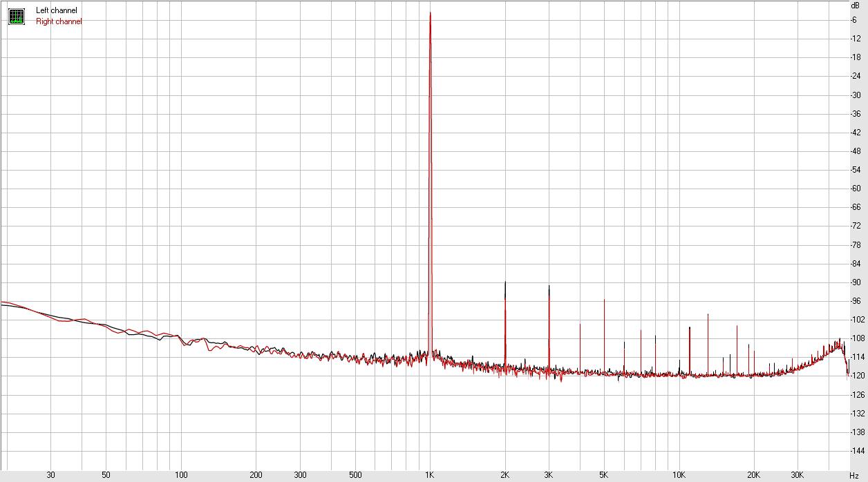Click the '200' frequency axis label
The width and height of the screenshot is (868, 482).
tap(256, 475)
